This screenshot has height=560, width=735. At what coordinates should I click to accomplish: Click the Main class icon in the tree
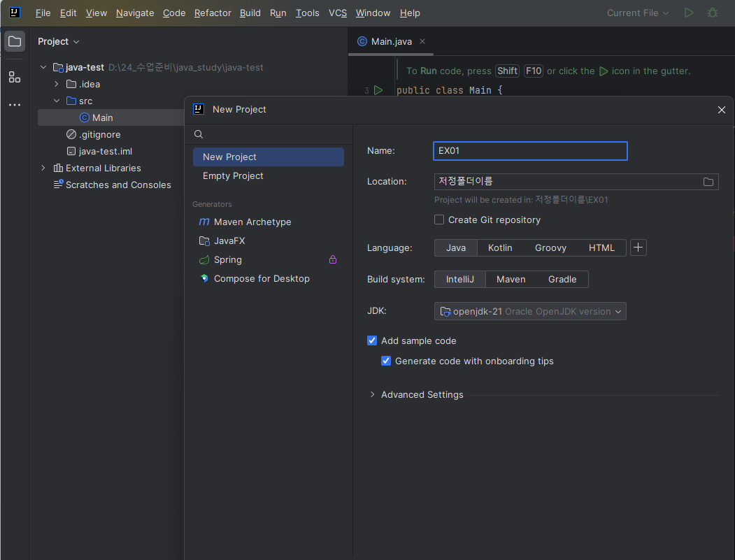[x=85, y=117]
